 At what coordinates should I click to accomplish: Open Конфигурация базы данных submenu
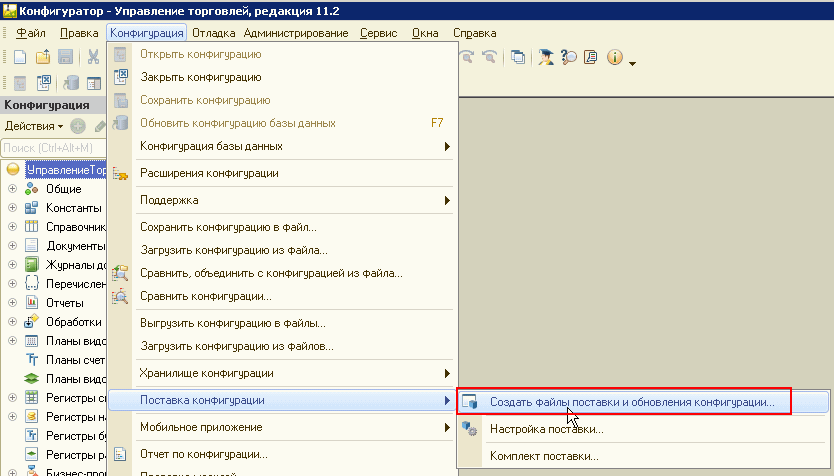[282, 146]
